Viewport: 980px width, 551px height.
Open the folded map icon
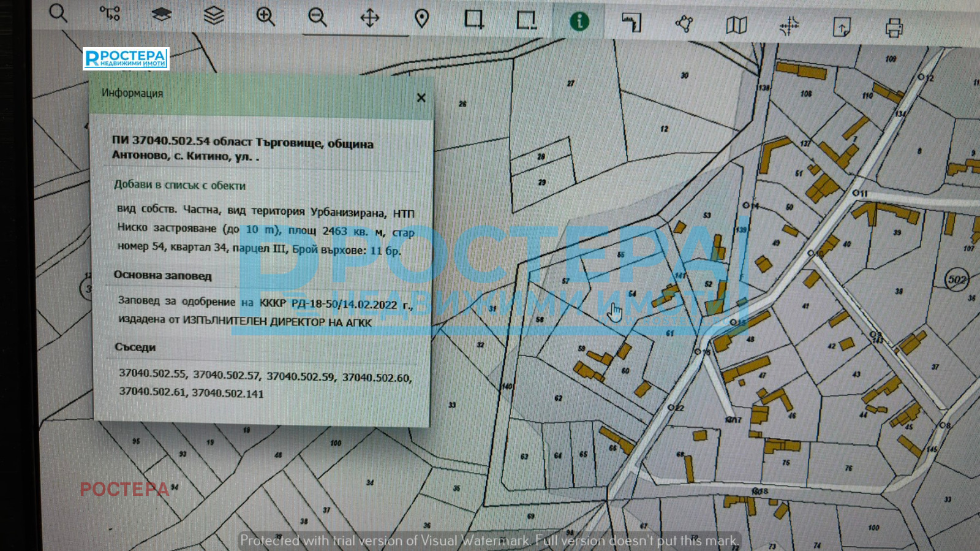736,25
